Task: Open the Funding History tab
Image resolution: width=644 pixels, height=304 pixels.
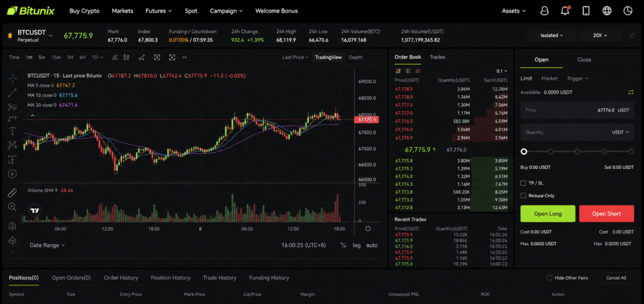Action: (269, 278)
